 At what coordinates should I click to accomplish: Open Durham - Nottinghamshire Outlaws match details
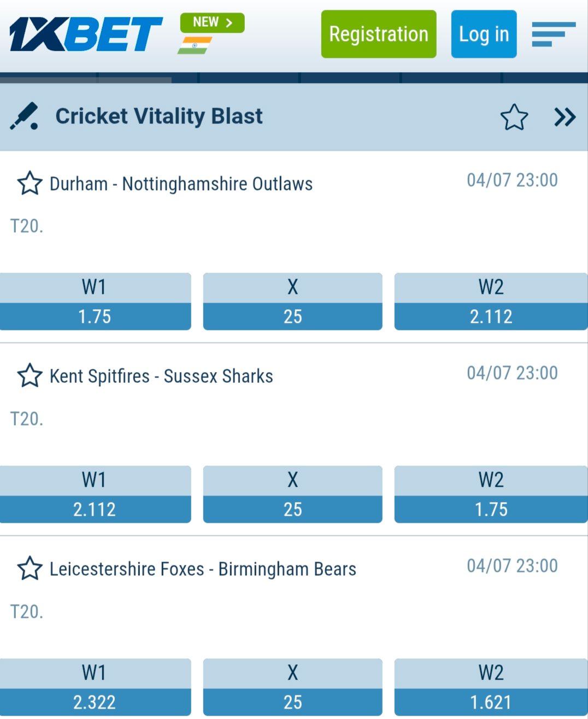181,184
